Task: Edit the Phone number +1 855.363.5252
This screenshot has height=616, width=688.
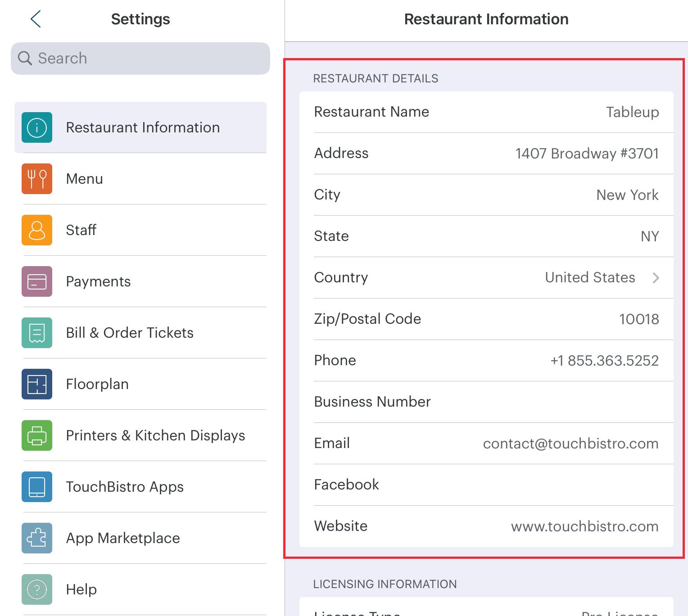Action: point(604,361)
